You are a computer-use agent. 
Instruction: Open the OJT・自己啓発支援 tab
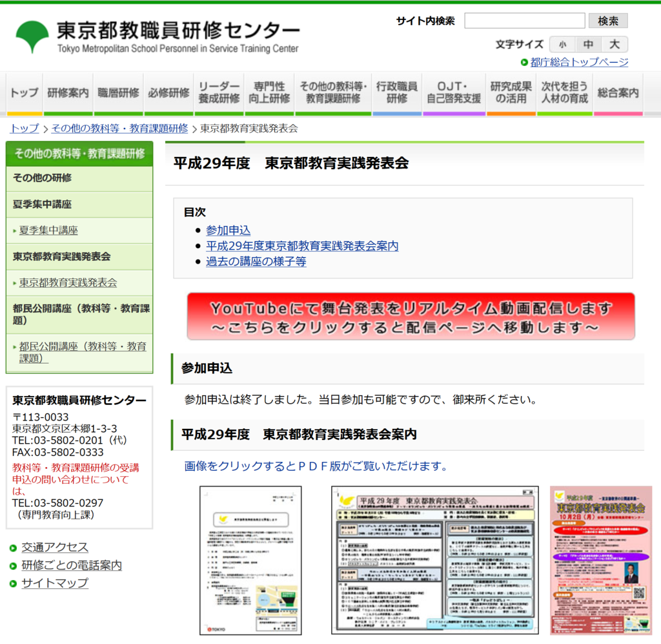click(x=454, y=94)
